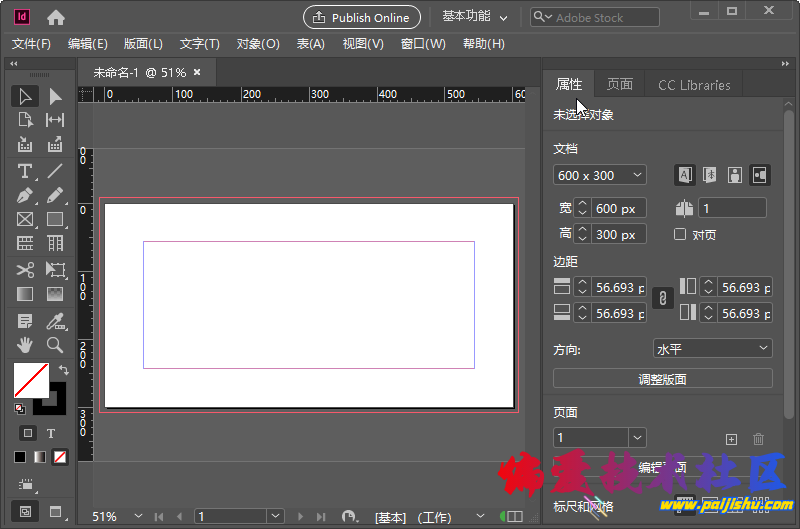Open the 基本功能 workspace dropdown
800x529 pixels.
pos(475,17)
